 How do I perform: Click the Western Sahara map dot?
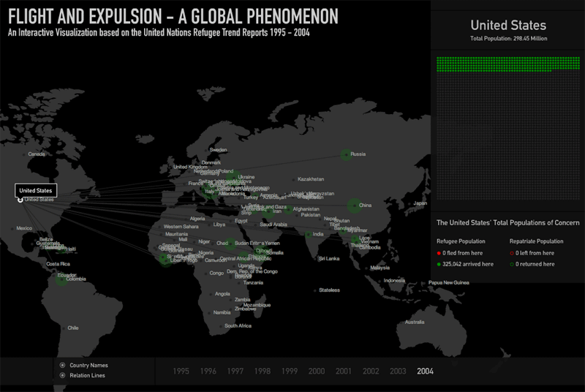[x=159, y=227]
